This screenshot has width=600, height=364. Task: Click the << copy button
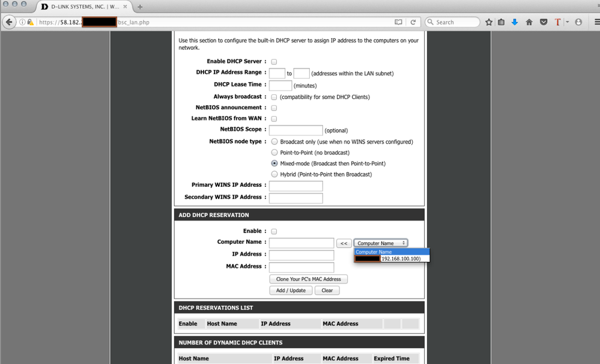click(x=344, y=243)
